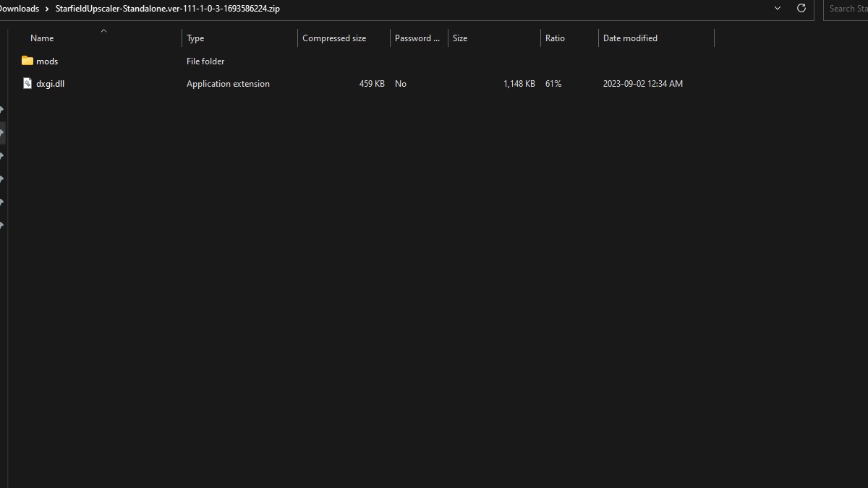
Task: Open the address bar dropdown chevron
Action: point(778,9)
